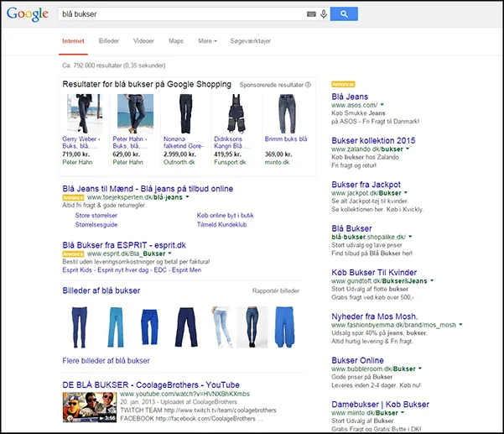Image resolution: width=504 pixels, height=434 pixels.
Task: Expand dropdown arrow beside toejeksperten.dk URL
Action: click(187, 197)
